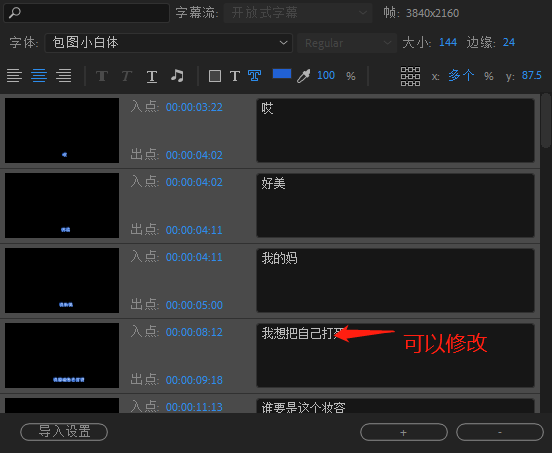552x453 pixels.
Task: Center align caption text
Action: point(39,75)
